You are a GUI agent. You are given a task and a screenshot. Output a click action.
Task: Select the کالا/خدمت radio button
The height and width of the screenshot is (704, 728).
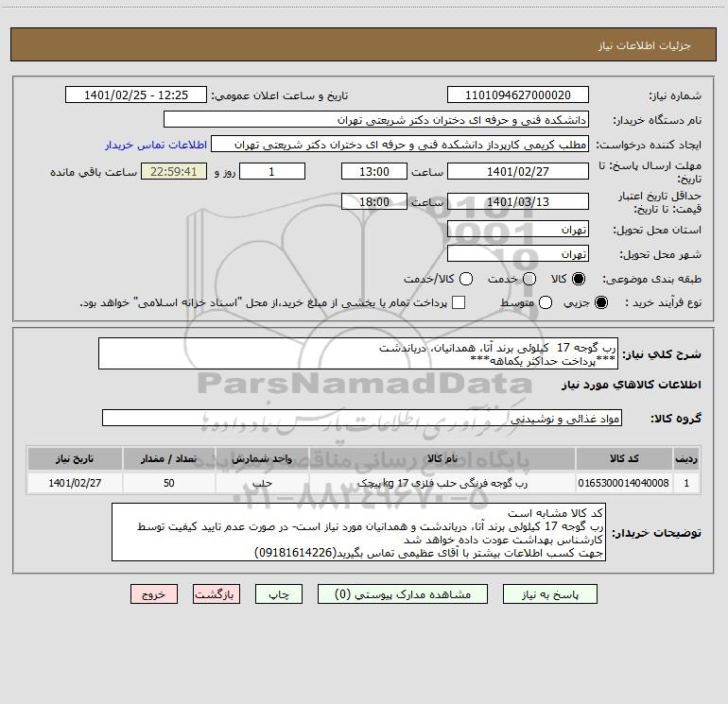[466, 279]
